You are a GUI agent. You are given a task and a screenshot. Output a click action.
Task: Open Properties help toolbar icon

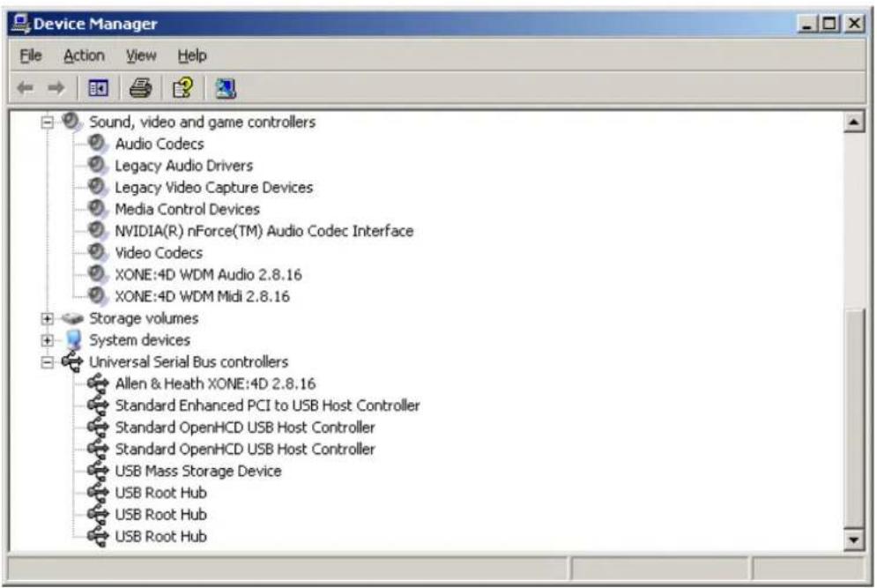click(183, 88)
